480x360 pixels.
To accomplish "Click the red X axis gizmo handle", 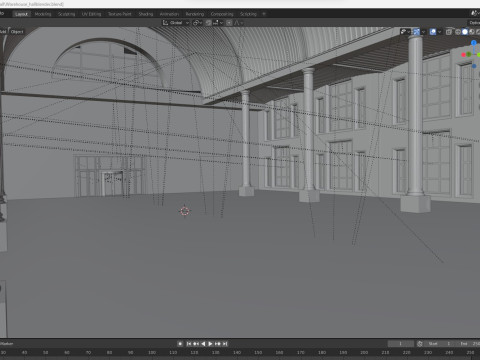I will (x=463, y=55).
